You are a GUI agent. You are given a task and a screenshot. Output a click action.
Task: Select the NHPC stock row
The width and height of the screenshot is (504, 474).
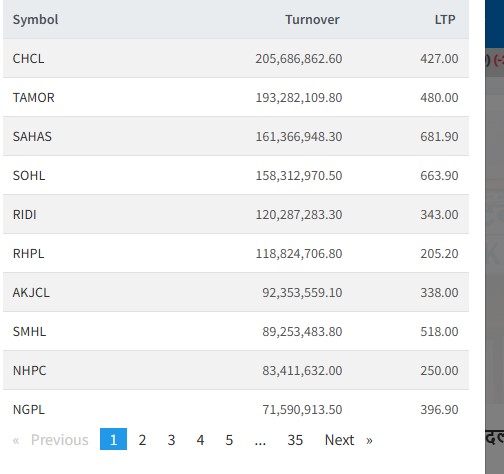236,370
